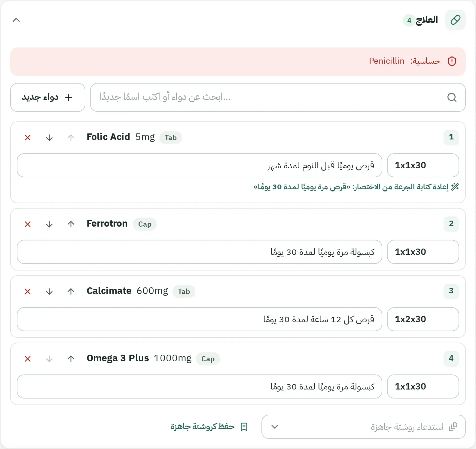The width and height of the screenshot is (476, 449).
Task: Click the Cap badge next to Omega 3 Plus
Action: (208, 359)
